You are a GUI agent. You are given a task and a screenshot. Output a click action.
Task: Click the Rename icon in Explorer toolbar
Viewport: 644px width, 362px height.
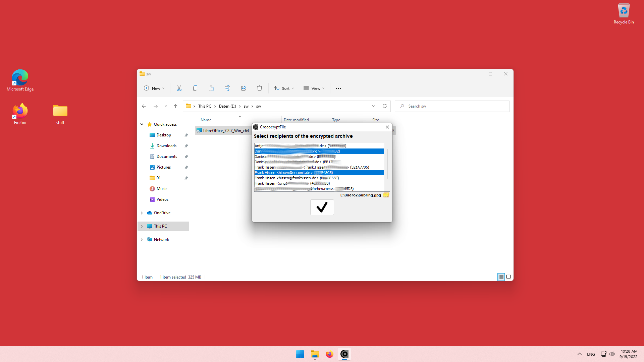coord(227,88)
